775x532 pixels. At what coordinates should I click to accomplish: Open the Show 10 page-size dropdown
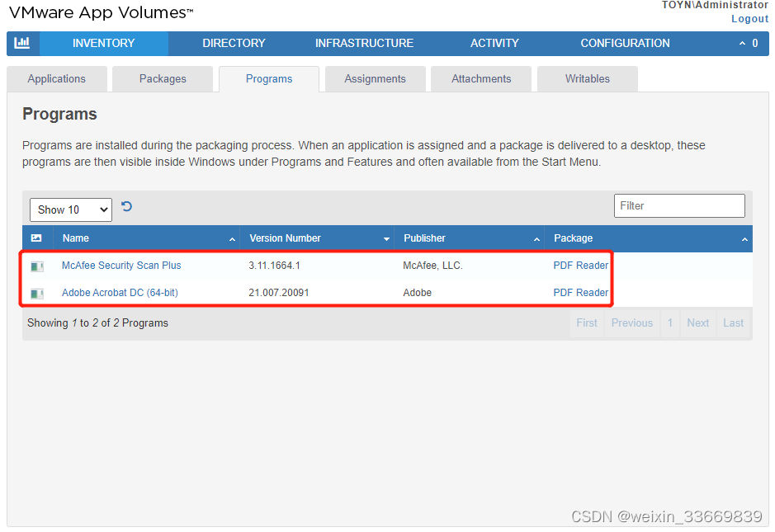tap(71, 210)
